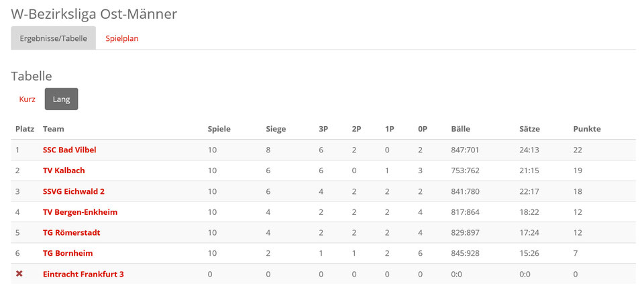Click the Spiele column header
This screenshot has width=644, height=292.
tap(219, 129)
